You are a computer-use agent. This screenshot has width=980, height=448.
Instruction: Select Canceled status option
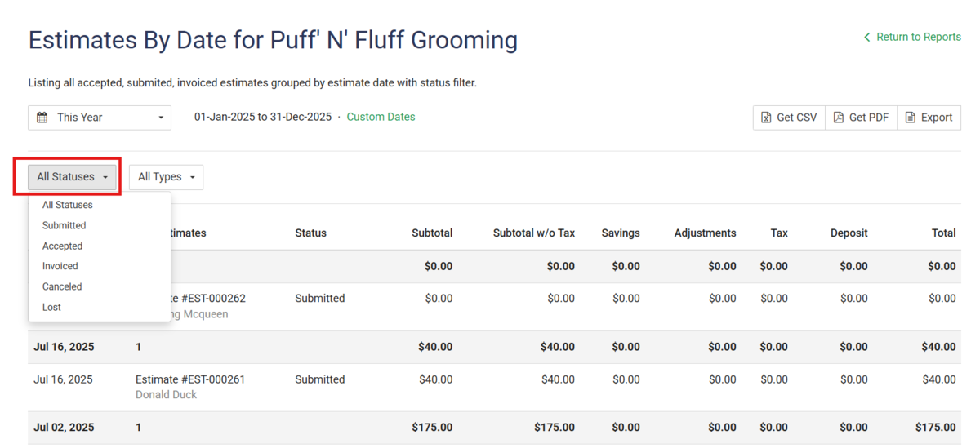[x=62, y=286]
